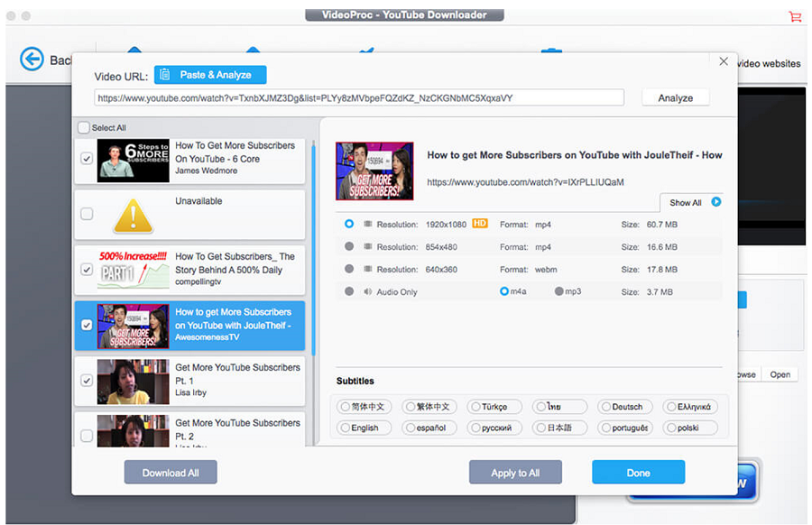Viewport: 812px width, 525px height.
Task: Click Apply to All button
Action: [x=515, y=473]
